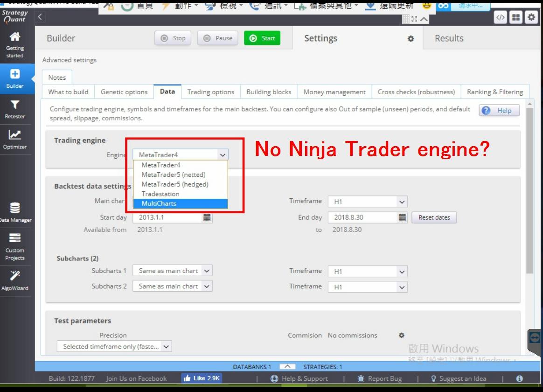The image size is (543, 392).
Task: Open Custom Projects in the sidebar
Action: 15,246
